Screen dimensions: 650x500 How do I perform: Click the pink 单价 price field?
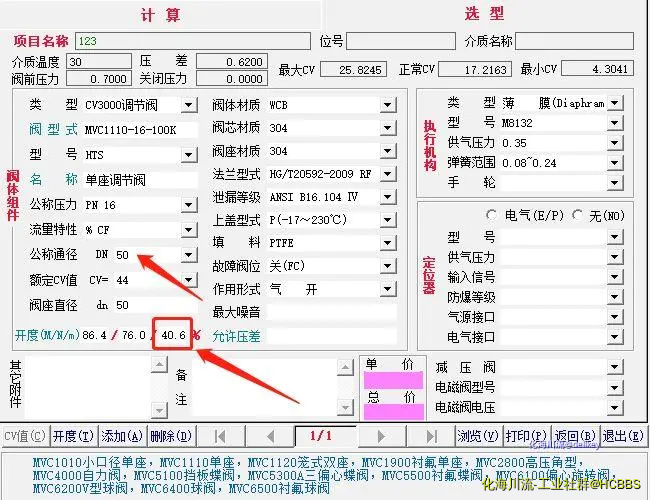coord(393,380)
